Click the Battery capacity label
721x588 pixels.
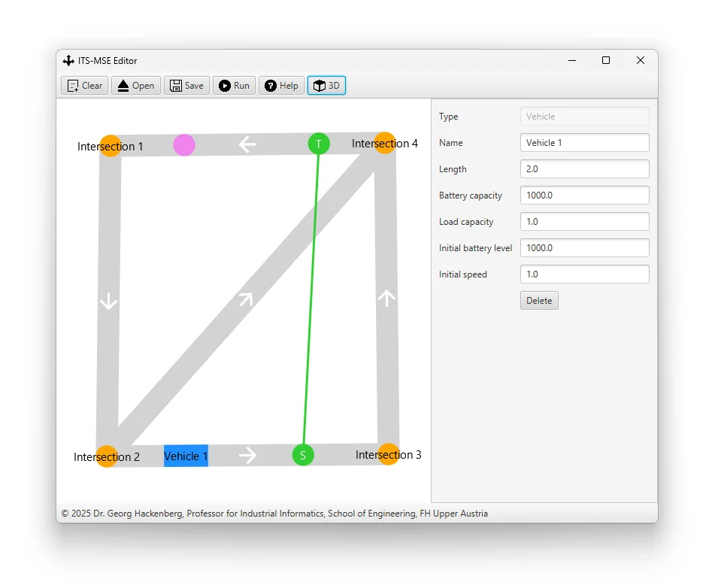(x=471, y=195)
